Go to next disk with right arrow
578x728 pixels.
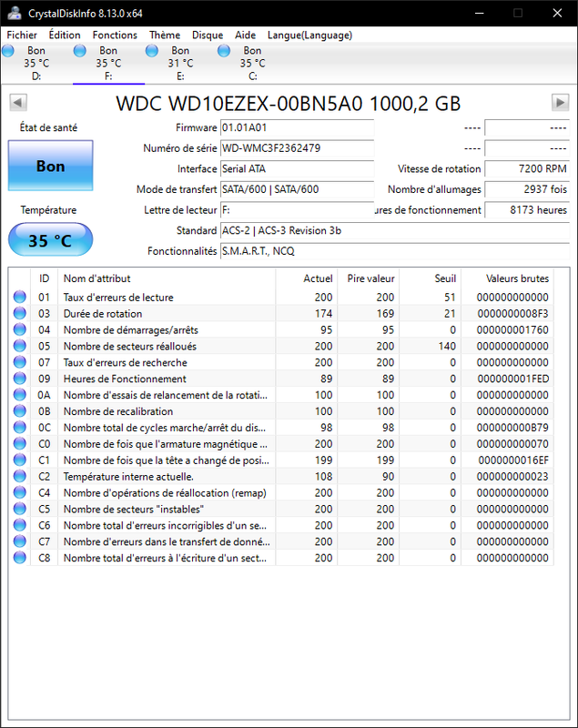[560, 102]
